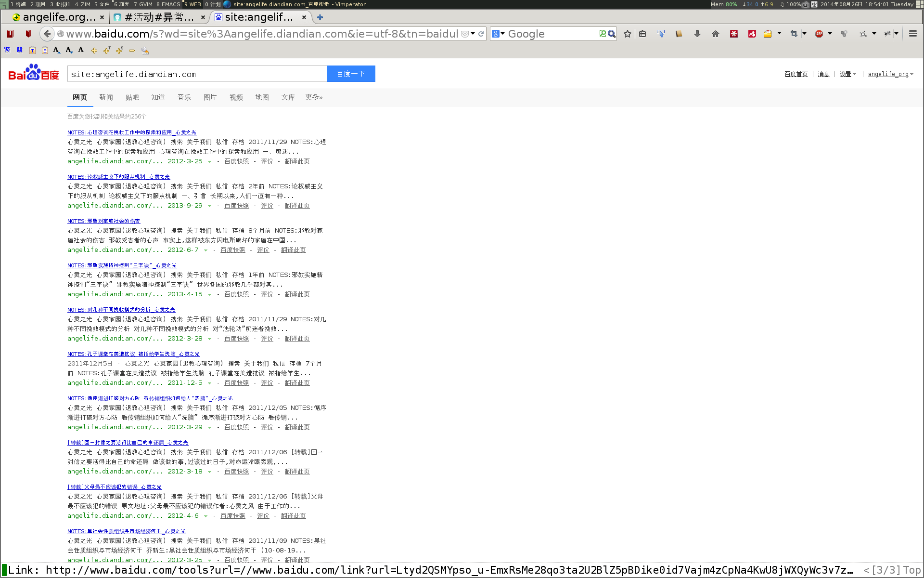
Task: Switch to the 图片 search tab
Action: click(x=210, y=97)
